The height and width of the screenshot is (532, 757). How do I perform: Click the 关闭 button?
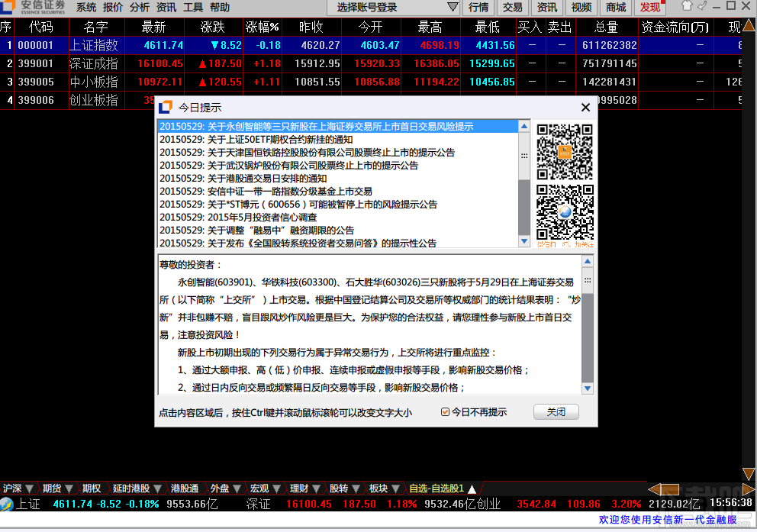[x=556, y=412]
